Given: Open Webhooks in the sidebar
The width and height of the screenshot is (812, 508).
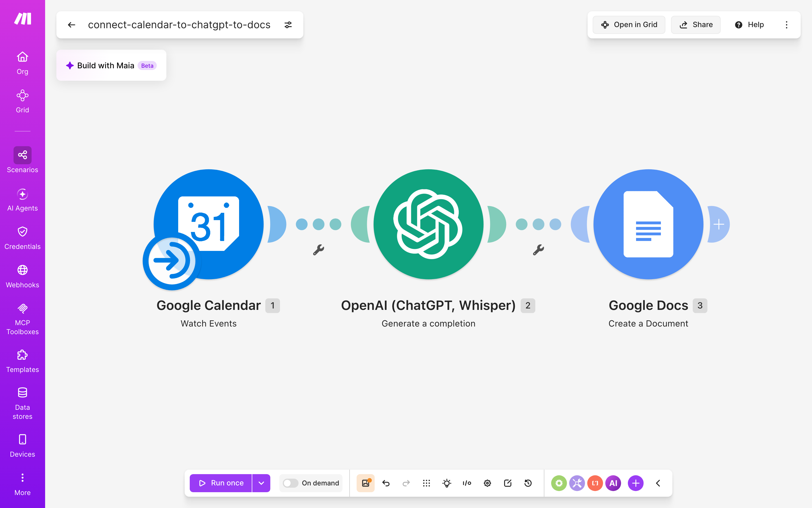Looking at the screenshot, I should [x=23, y=277].
